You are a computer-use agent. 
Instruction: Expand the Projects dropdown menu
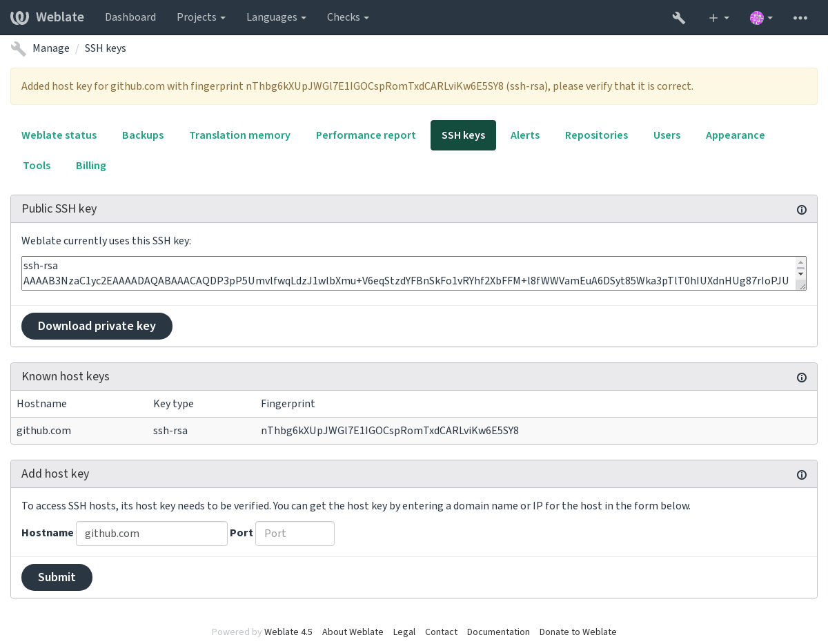[x=201, y=17]
